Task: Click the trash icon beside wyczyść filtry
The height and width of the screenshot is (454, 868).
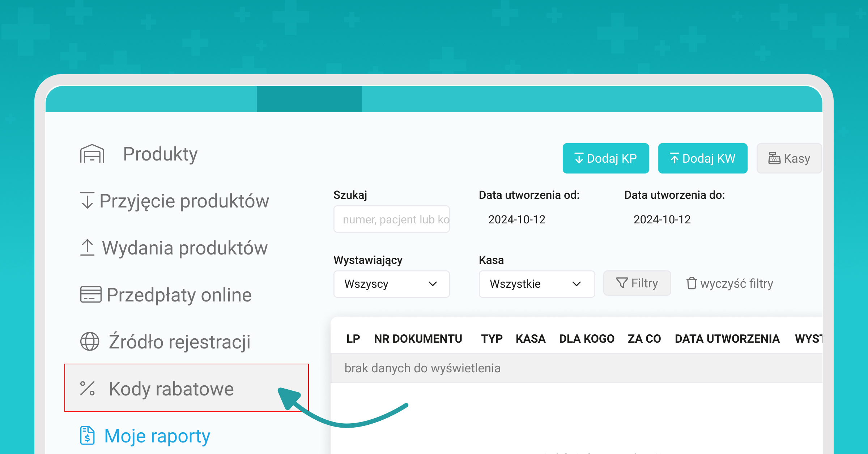Action: pyautogui.click(x=692, y=283)
